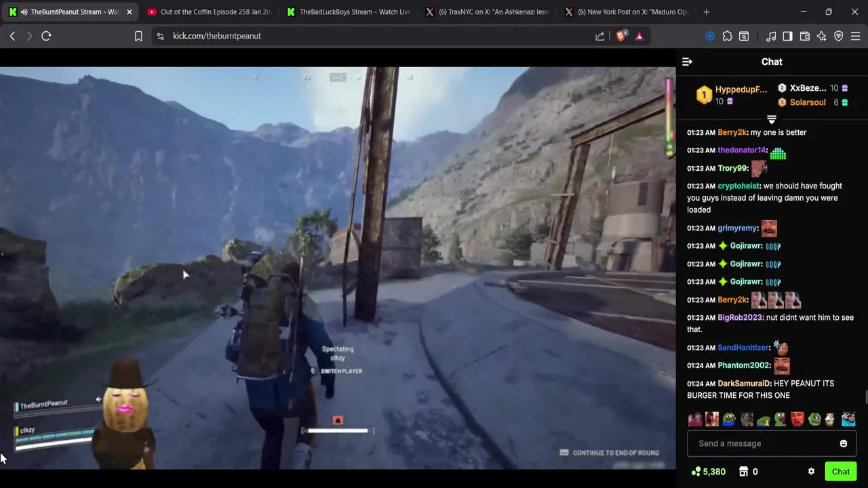Open the Brave Playlist music note
The height and width of the screenshot is (488, 868).
(771, 36)
